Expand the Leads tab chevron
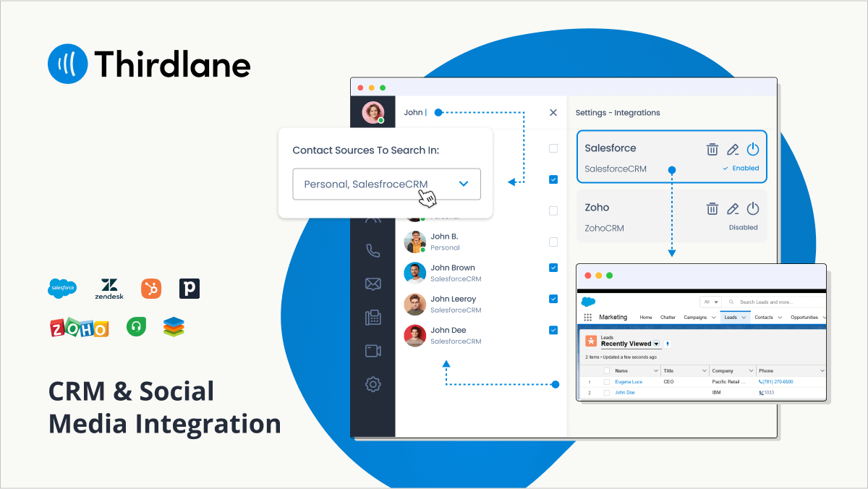Screen dimensions: 868x489 click(x=743, y=318)
